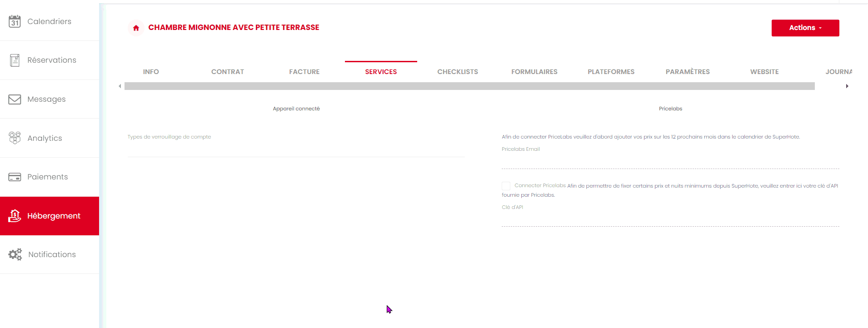This screenshot has width=868, height=328.
Task: Open the PARAMÈTRES tab
Action: [x=688, y=72]
